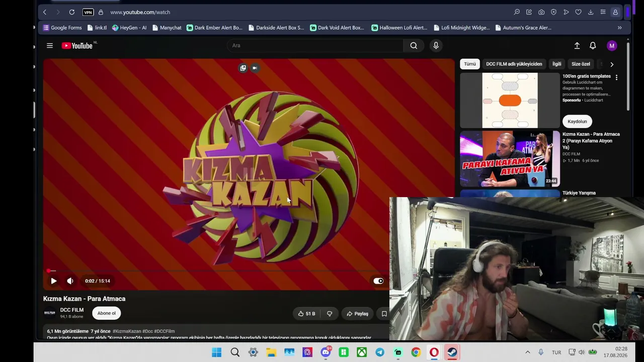644x362 pixels.
Task: Open Google Chrome from the taskbar
Action: pyautogui.click(x=416, y=352)
